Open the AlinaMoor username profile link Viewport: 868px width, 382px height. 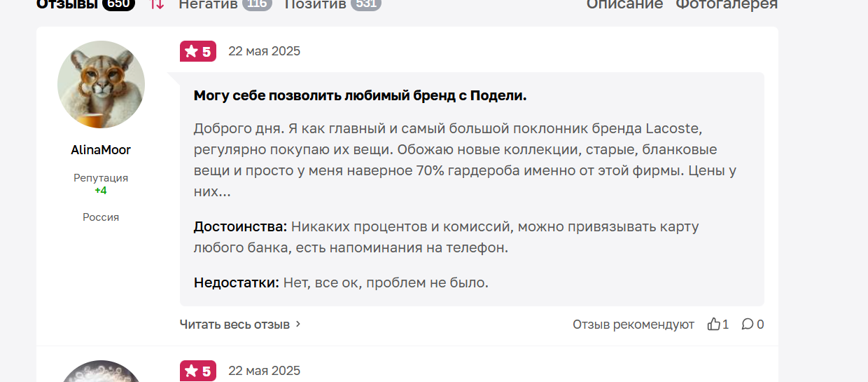click(x=101, y=150)
